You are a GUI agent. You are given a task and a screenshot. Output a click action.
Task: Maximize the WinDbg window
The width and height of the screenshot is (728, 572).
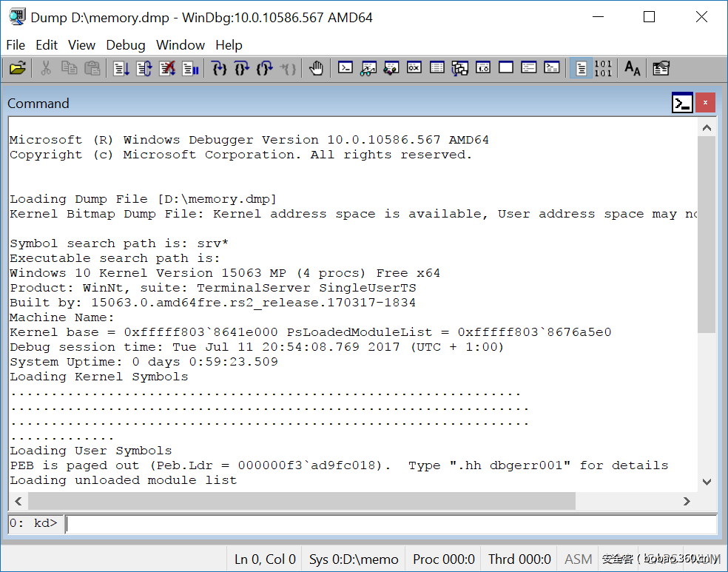click(x=649, y=17)
